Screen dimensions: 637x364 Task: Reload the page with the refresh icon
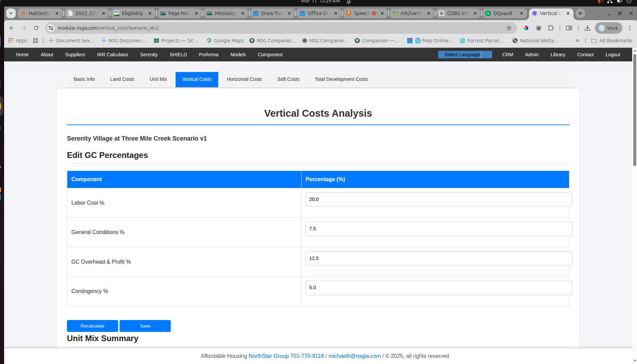tap(36, 28)
